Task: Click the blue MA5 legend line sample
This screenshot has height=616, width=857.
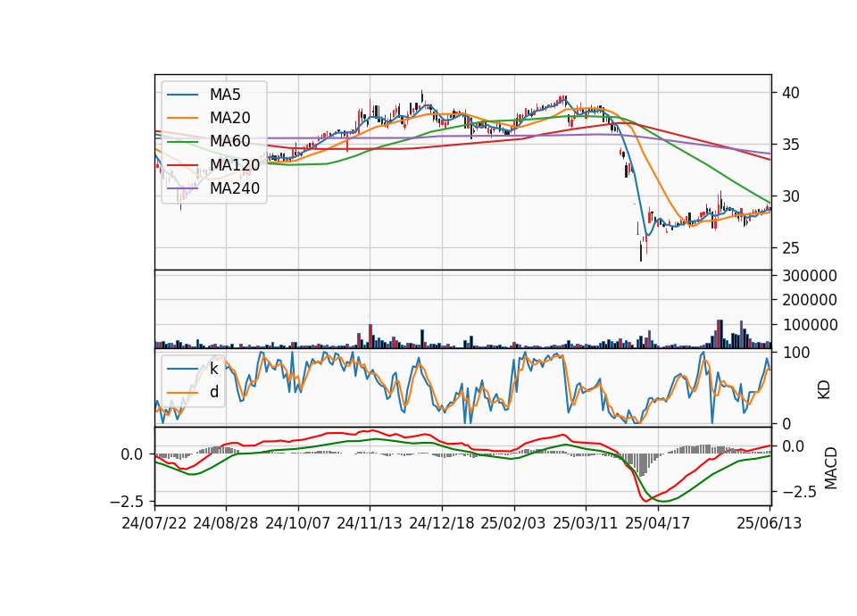Action: tap(182, 95)
